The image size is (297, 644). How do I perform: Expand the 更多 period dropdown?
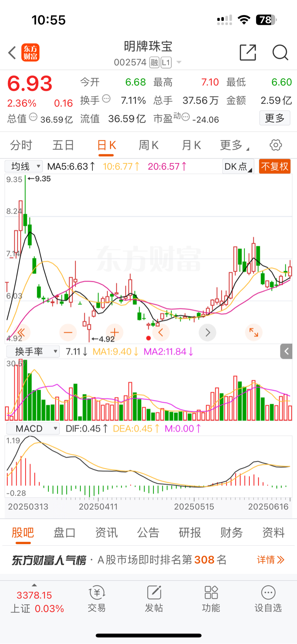click(x=234, y=145)
